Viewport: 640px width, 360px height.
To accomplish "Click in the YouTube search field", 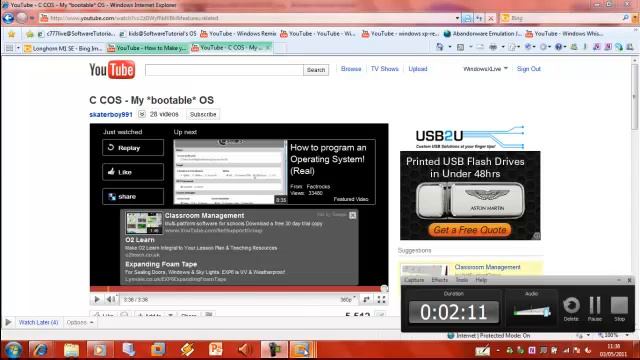I will point(224,70).
